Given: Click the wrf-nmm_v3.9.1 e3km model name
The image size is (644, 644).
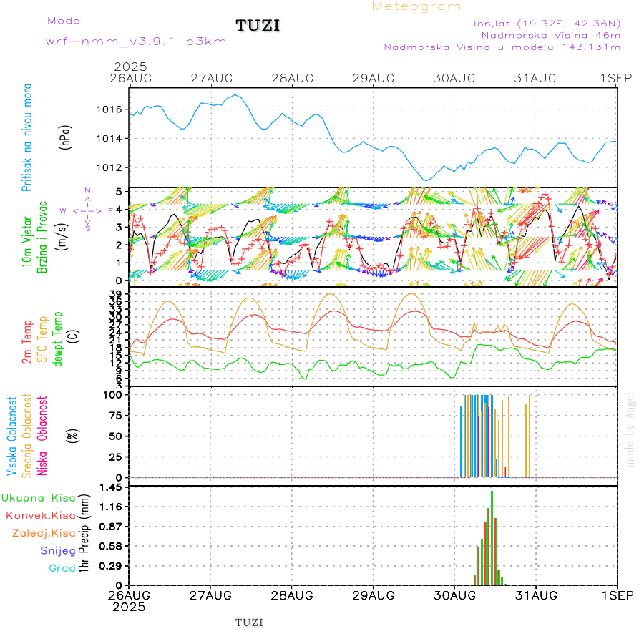Looking at the screenshot, I should (136, 41).
